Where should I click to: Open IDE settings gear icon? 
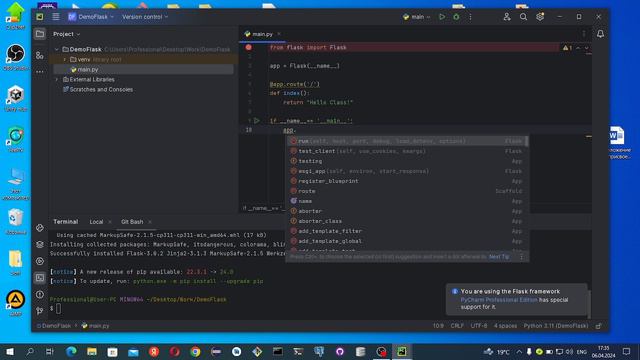click(x=540, y=17)
